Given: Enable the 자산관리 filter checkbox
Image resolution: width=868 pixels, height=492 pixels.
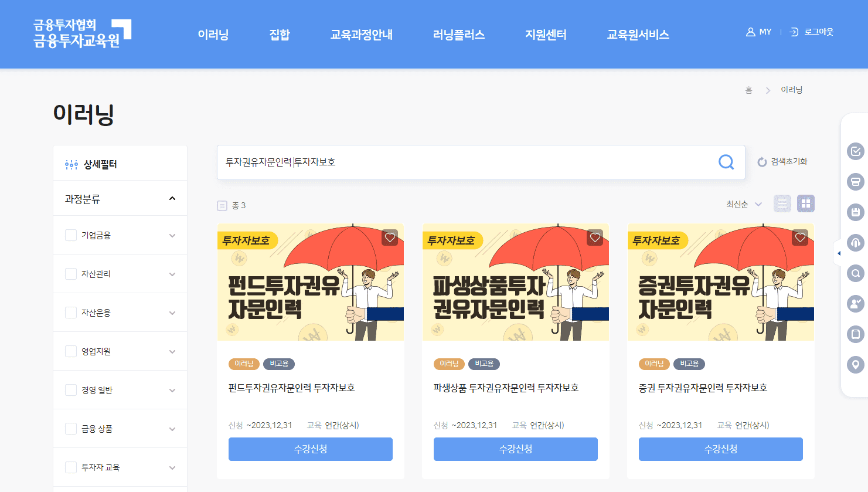Looking at the screenshot, I should coord(71,274).
